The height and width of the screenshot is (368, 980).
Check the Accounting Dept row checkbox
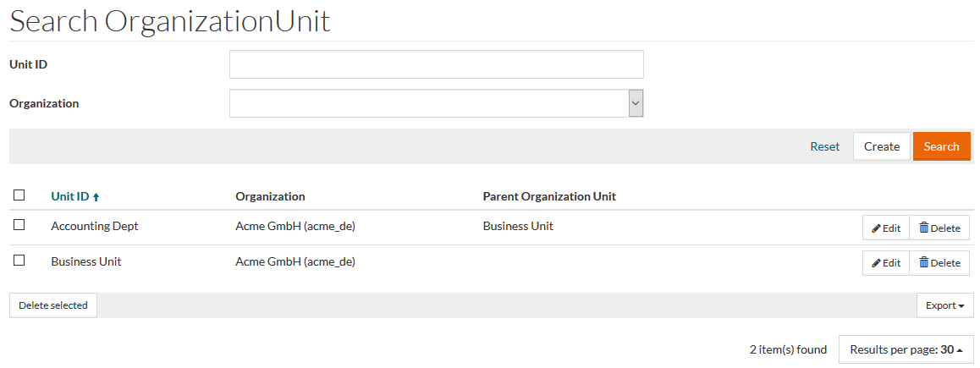(x=19, y=225)
